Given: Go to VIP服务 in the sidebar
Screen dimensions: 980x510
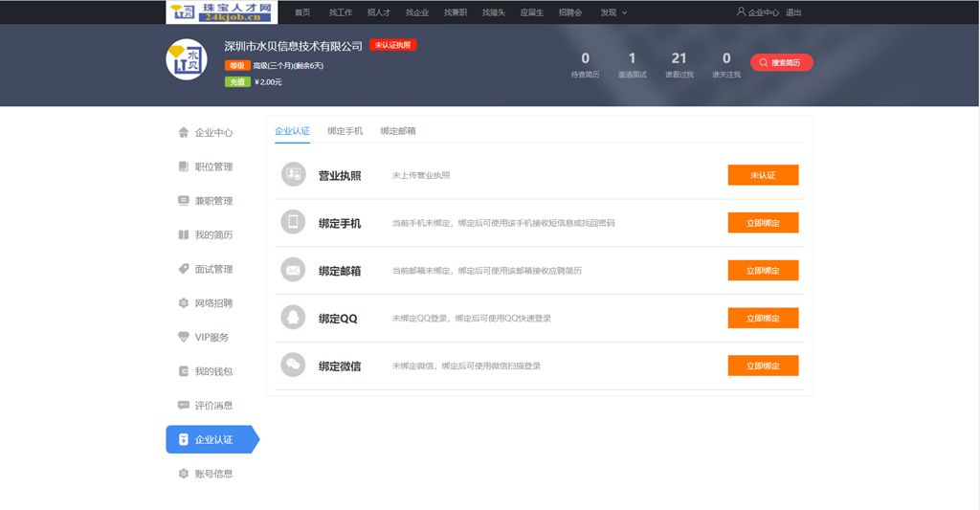Looking at the screenshot, I should (212, 337).
